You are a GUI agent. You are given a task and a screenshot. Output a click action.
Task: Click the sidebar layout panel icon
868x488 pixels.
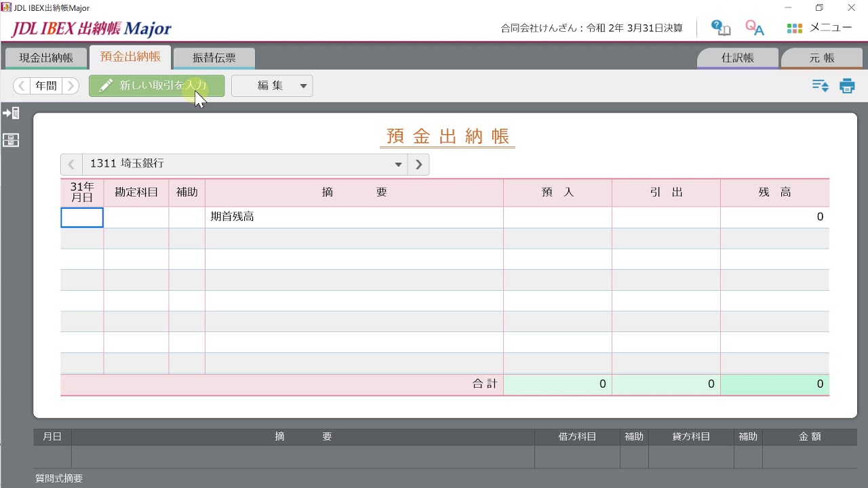point(11,140)
